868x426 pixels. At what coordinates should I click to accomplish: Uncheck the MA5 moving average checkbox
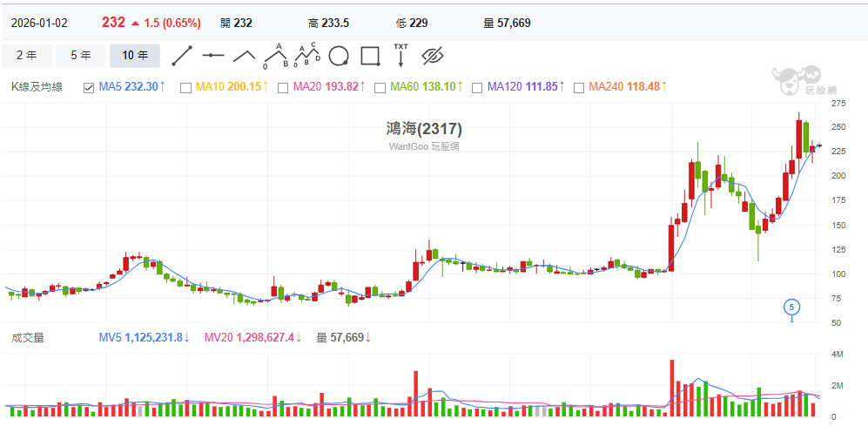[88, 87]
